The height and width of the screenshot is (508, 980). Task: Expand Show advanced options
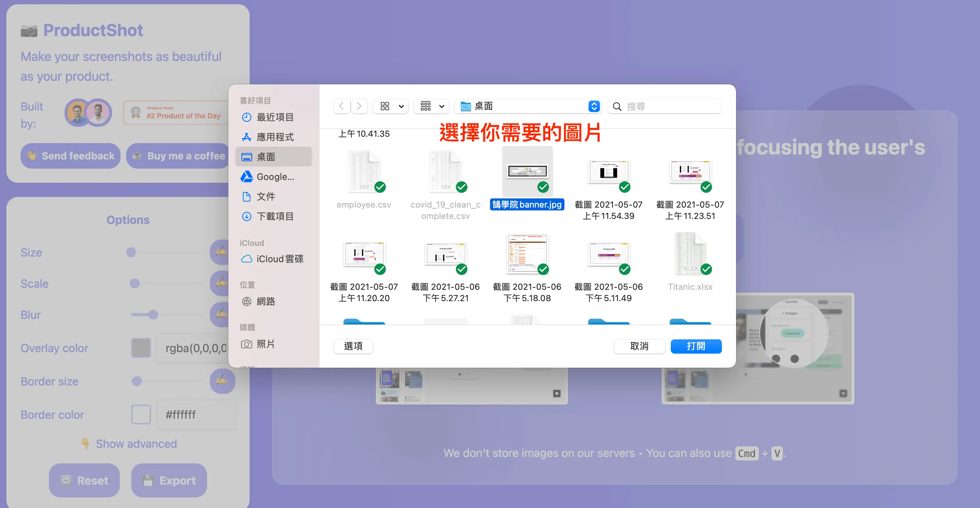pos(129,444)
